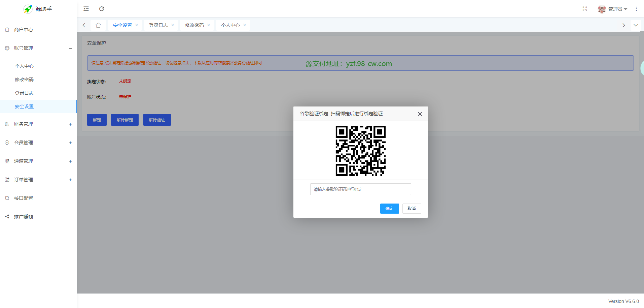Viewport: 644px width, 308px height.
Task: Click the 推广赚钱 share icon
Action: [7, 217]
